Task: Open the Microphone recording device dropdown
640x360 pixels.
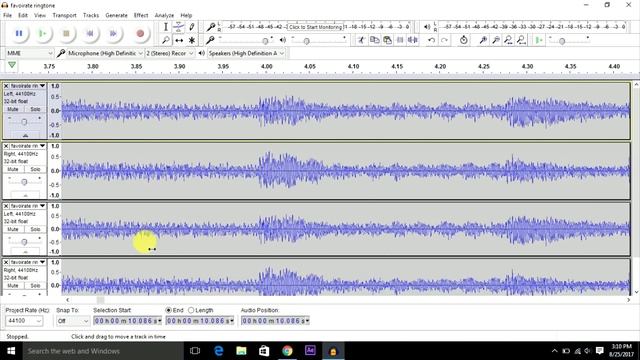Action: tap(105, 53)
